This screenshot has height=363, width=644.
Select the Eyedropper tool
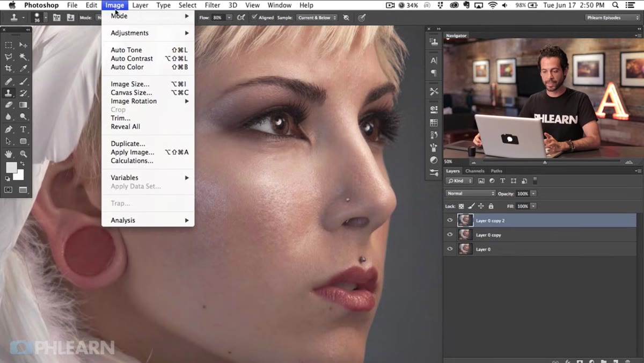pos(23,69)
